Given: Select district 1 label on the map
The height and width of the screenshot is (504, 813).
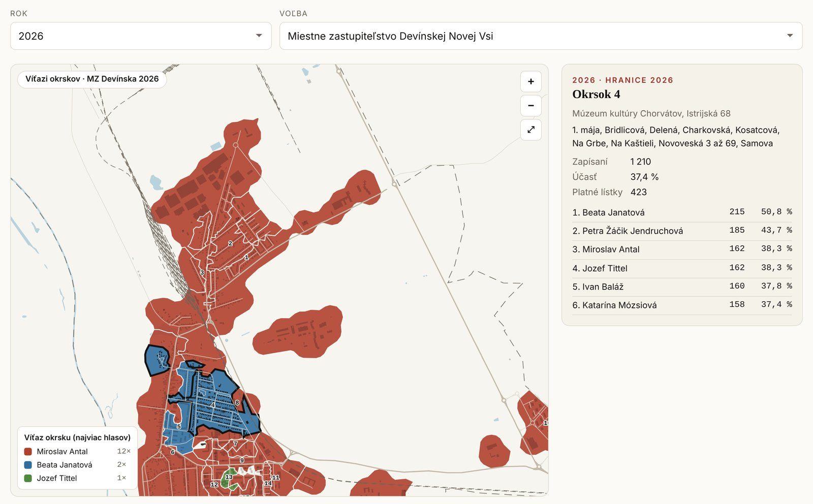Looking at the screenshot, I should 246,258.
